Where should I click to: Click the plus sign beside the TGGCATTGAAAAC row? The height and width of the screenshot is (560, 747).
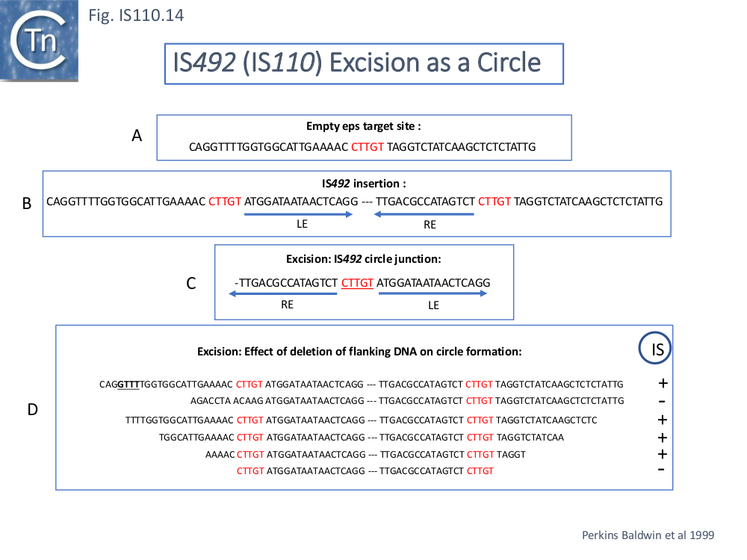pos(662,438)
